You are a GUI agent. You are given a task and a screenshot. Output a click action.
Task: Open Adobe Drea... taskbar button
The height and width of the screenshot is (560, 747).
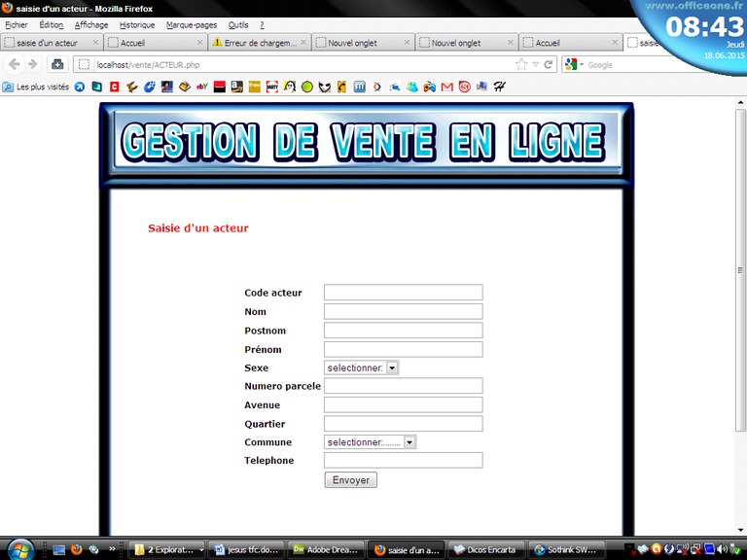tap(327, 549)
